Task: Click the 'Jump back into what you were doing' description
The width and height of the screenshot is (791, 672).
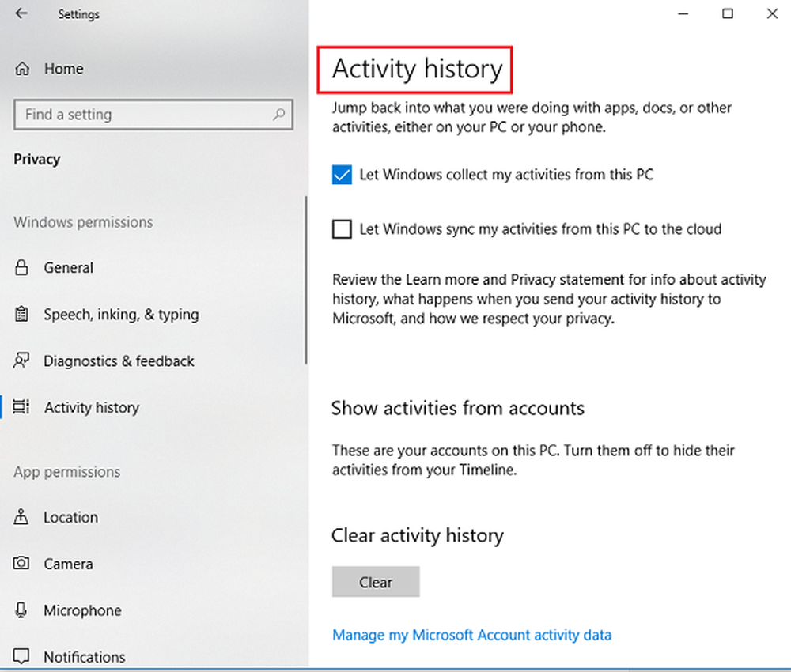Action: tap(532, 117)
